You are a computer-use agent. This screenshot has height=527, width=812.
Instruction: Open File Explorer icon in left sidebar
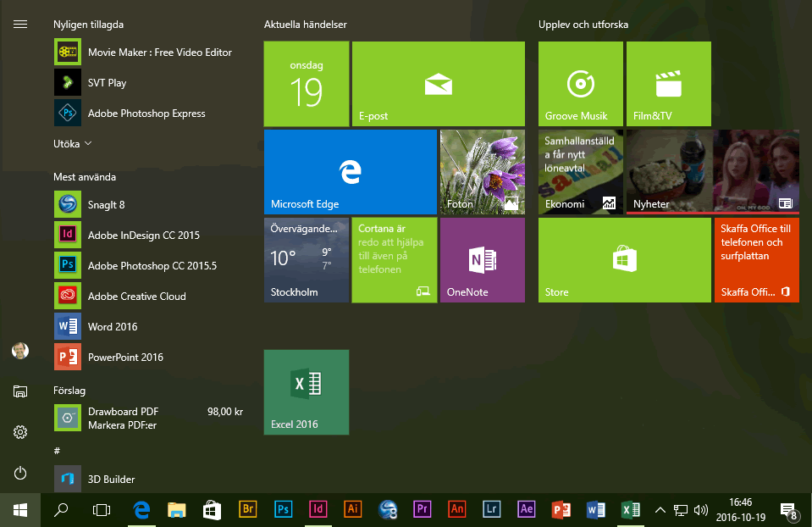tap(20, 391)
